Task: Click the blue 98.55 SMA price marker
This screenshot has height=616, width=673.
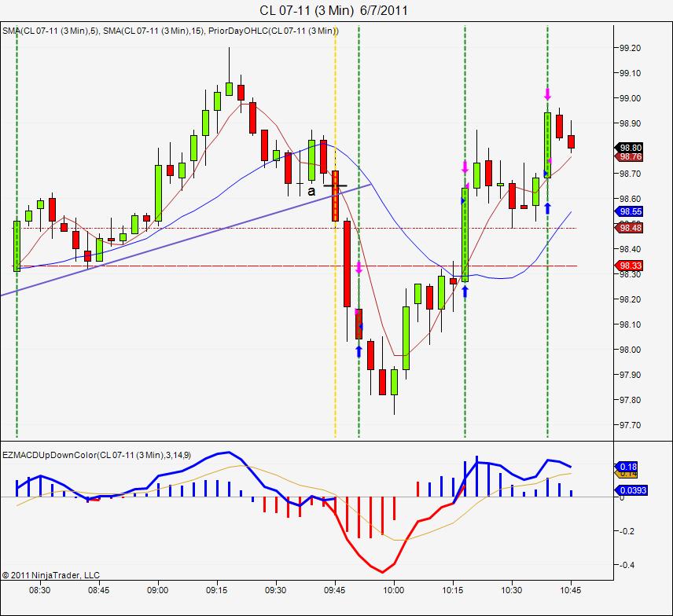Action: pyautogui.click(x=629, y=211)
